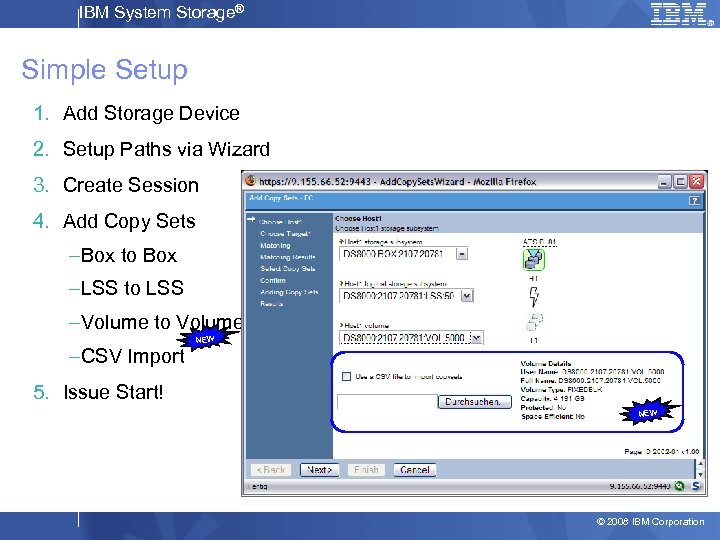Click the greyed T1 target volume icon

(x=534, y=323)
